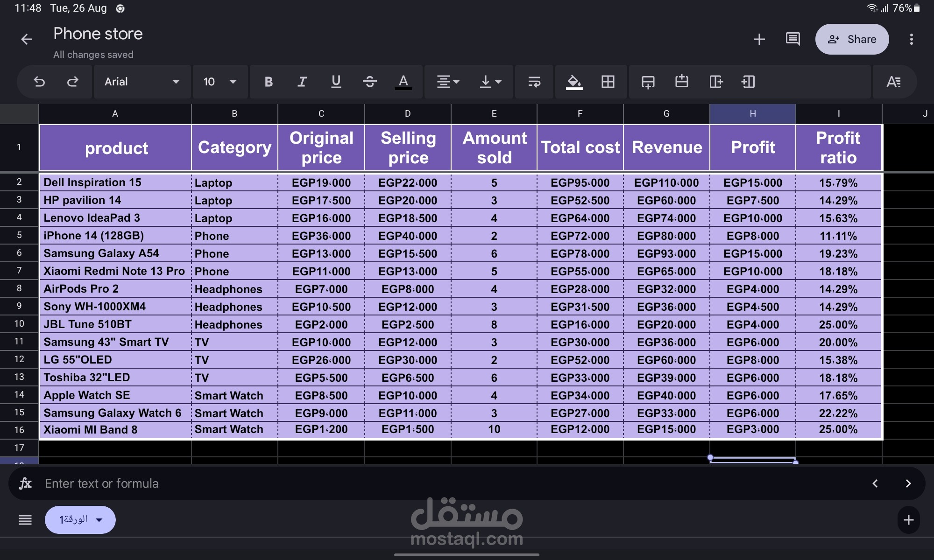Open the all sheets list icon
Screen dimensions: 934x560
click(25, 520)
